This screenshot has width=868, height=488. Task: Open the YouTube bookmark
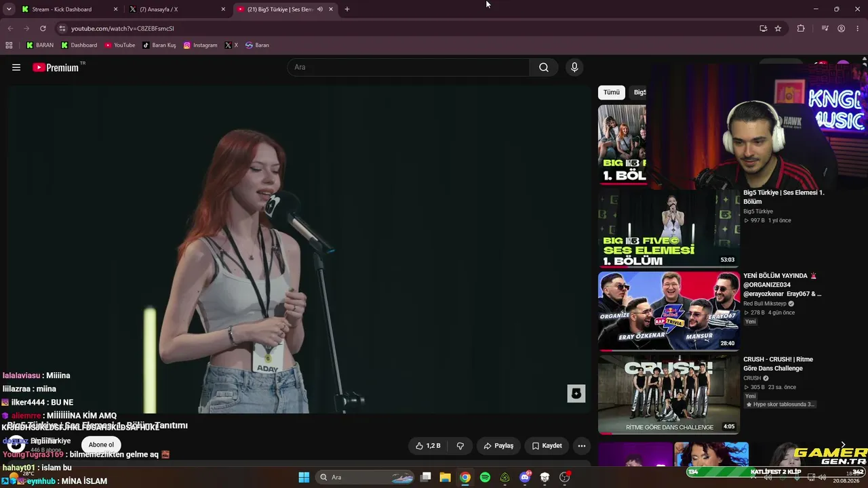[120, 45]
